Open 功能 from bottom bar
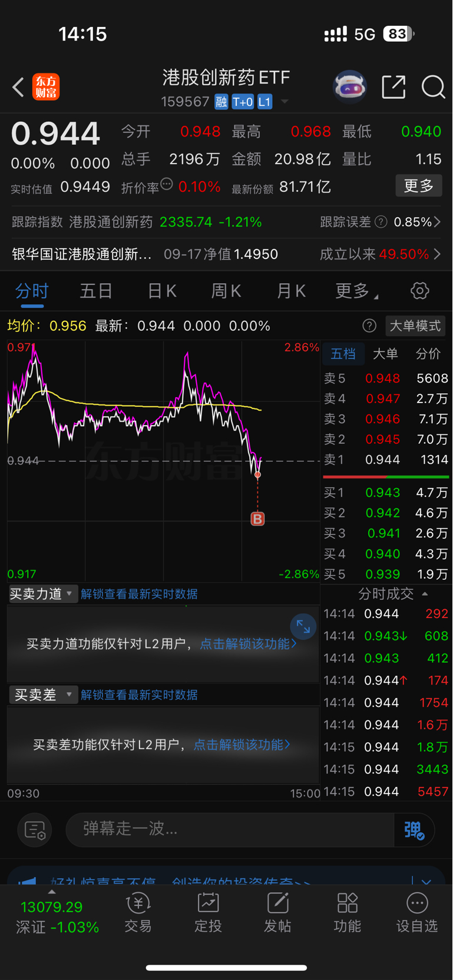 pyautogui.click(x=347, y=913)
